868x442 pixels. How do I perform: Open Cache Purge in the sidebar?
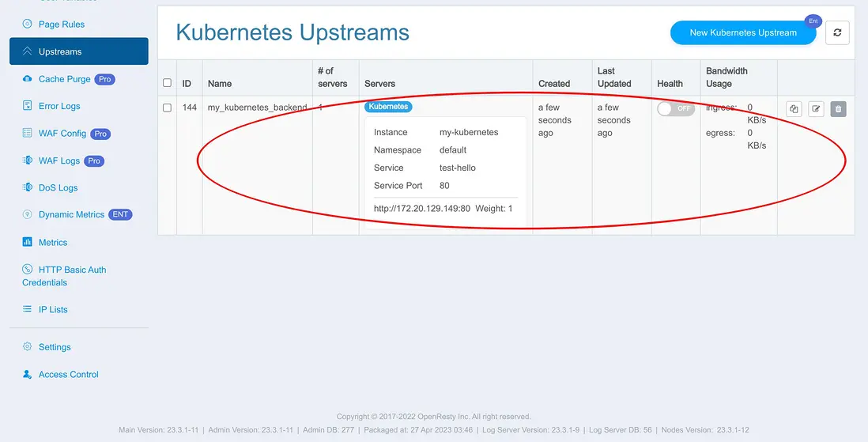pyautogui.click(x=64, y=79)
